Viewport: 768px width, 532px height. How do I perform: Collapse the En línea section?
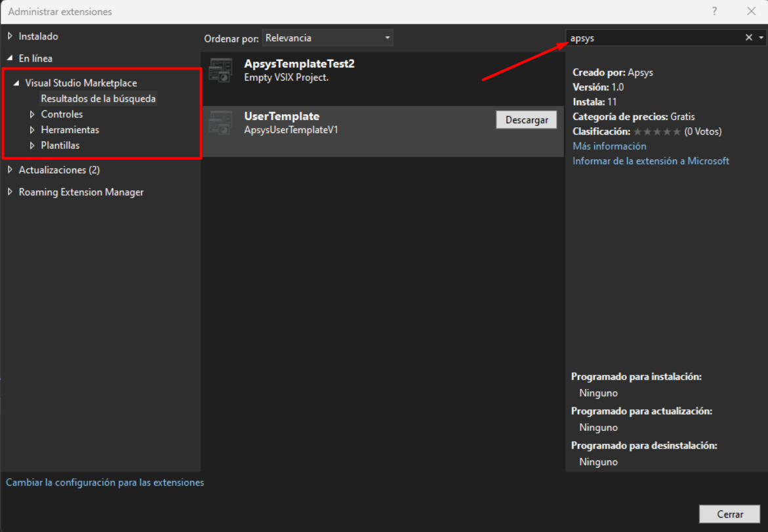coord(10,58)
